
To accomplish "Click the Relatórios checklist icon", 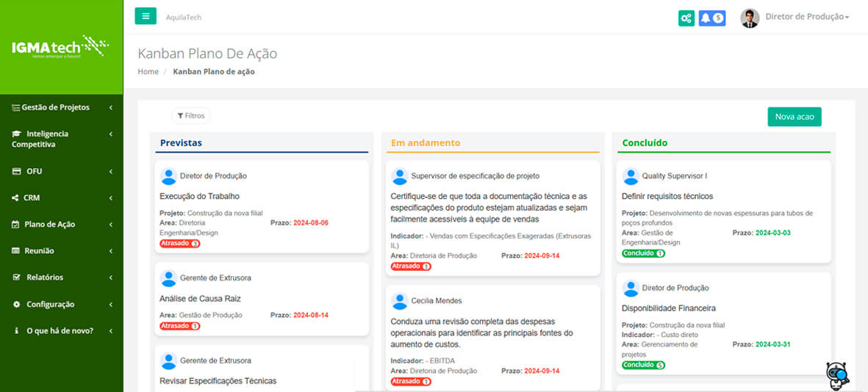I will (x=16, y=277).
